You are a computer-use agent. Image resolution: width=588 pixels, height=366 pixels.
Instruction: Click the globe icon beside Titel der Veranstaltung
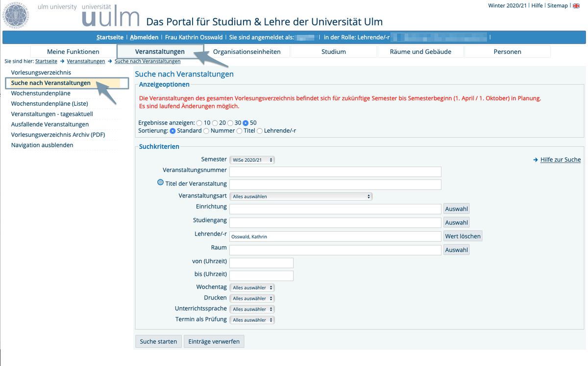(160, 183)
